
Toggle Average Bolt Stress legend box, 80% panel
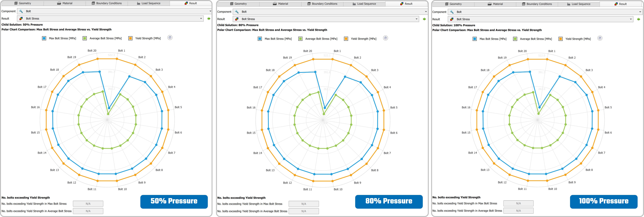[x=300, y=39]
